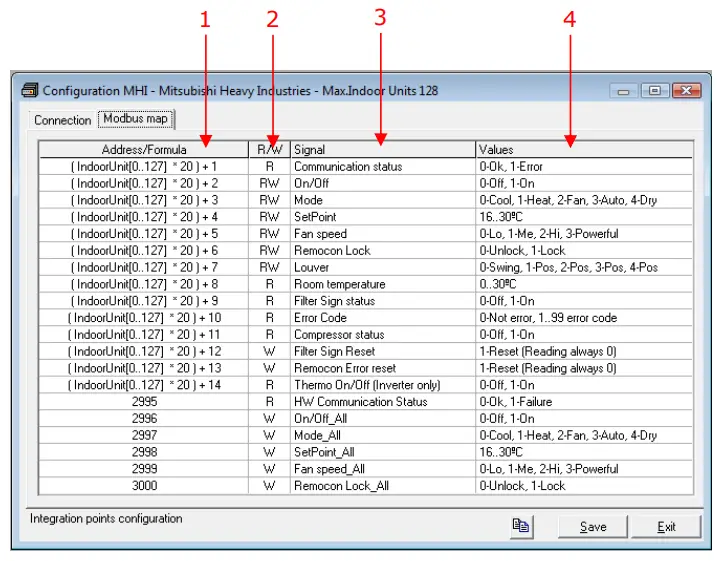Select the Mode signal row
The image size is (719, 561).
pos(365,200)
